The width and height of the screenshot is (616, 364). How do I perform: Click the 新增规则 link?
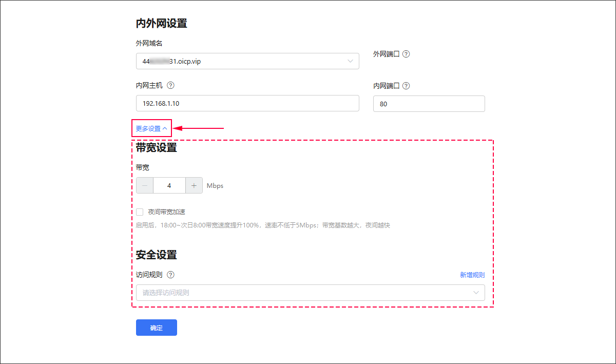point(472,275)
